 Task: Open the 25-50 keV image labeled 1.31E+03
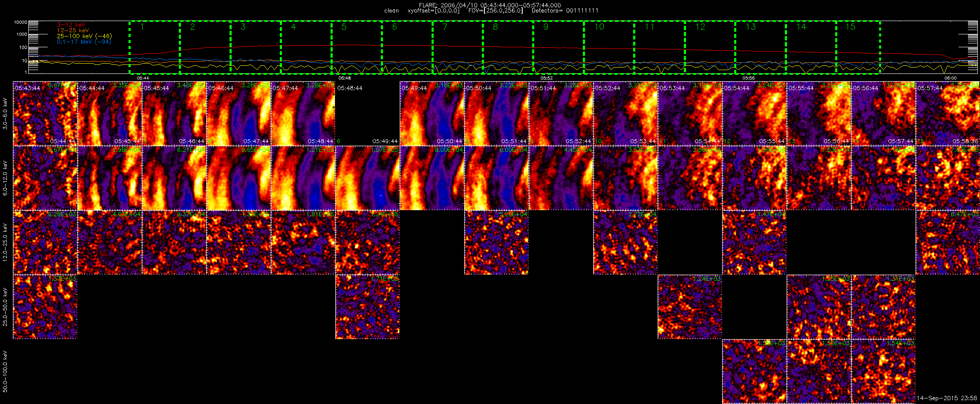coord(883,307)
